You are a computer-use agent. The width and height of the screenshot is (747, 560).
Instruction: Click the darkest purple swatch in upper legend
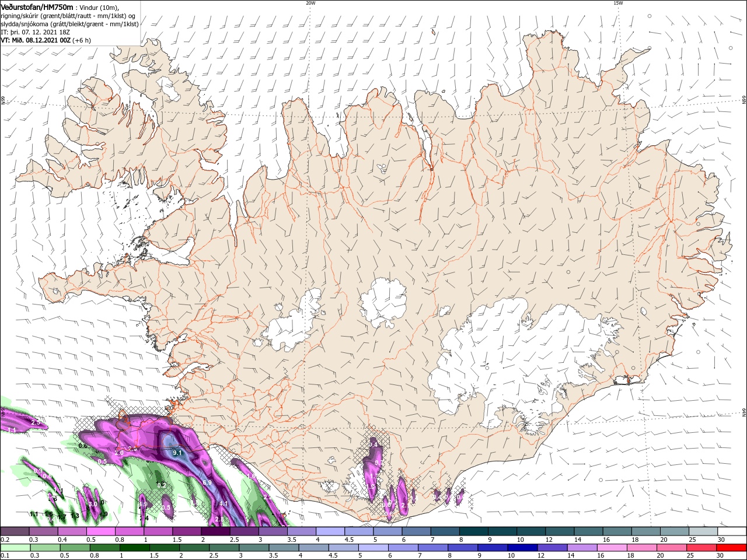(x=215, y=531)
